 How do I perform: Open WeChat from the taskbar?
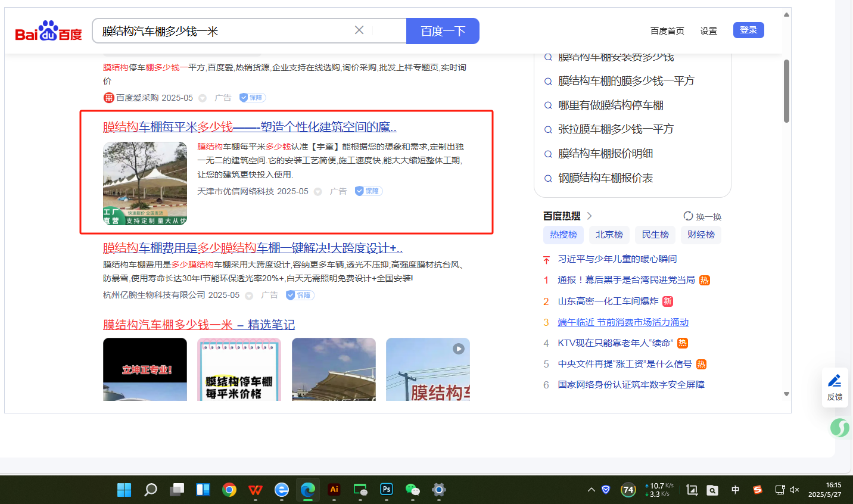tap(412, 490)
